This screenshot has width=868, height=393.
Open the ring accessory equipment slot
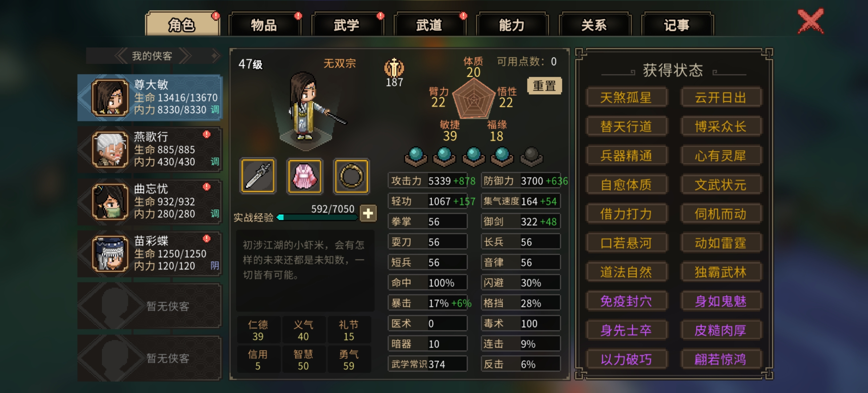(351, 176)
